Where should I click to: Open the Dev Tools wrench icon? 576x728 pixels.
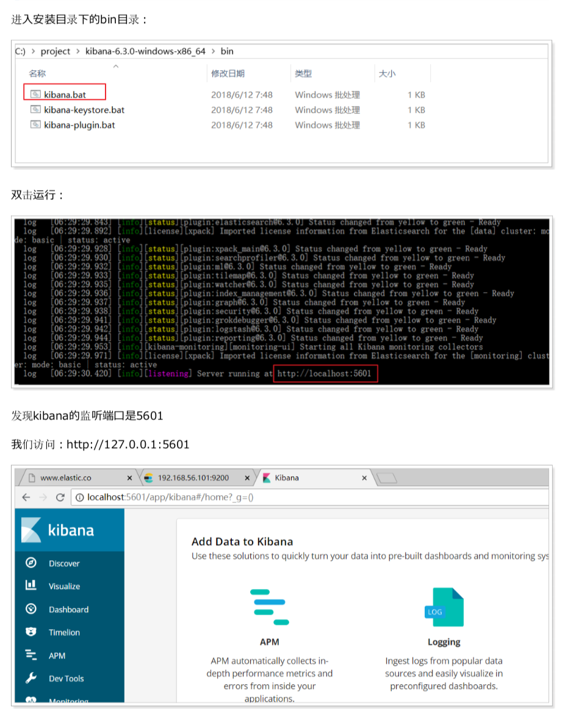click(x=31, y=678)
